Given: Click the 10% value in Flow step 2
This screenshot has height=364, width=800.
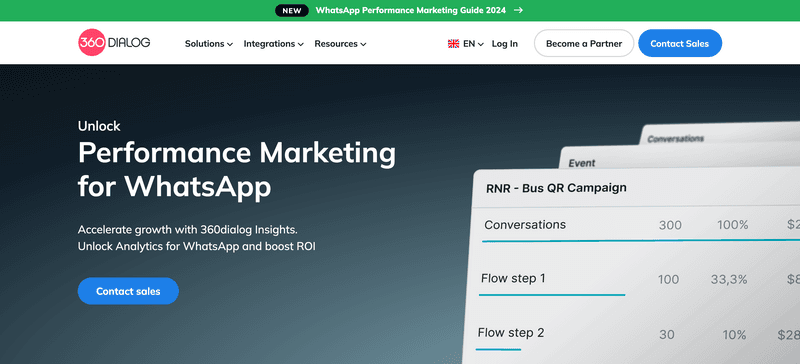Looking at the screenshot, I should pos(734,335).
